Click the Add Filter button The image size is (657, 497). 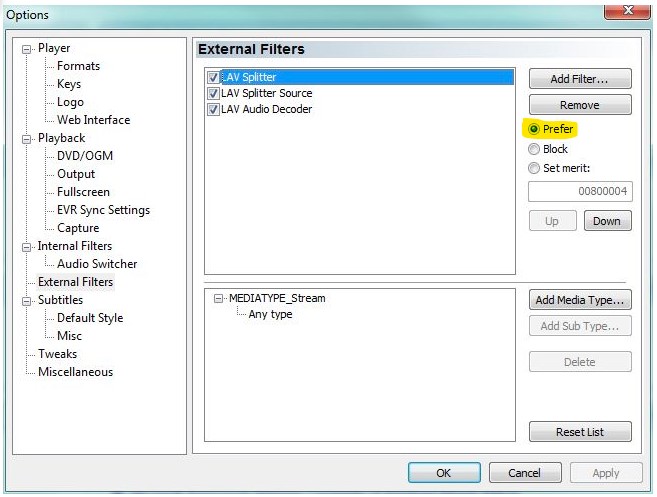tap(580, 79)
